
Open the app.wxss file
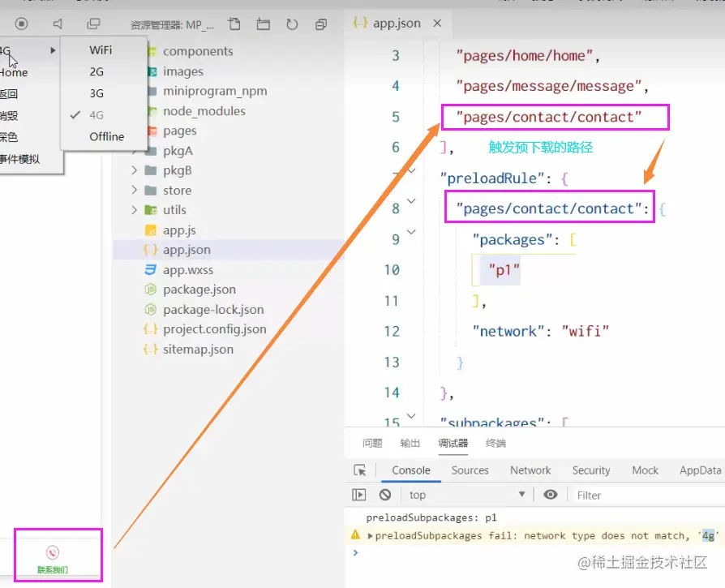pos(187,269)
